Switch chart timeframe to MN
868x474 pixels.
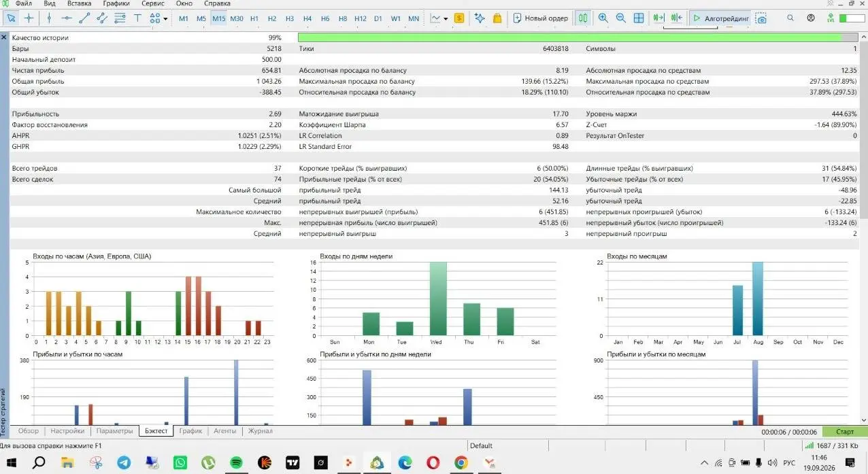click(x=414, y=18)
